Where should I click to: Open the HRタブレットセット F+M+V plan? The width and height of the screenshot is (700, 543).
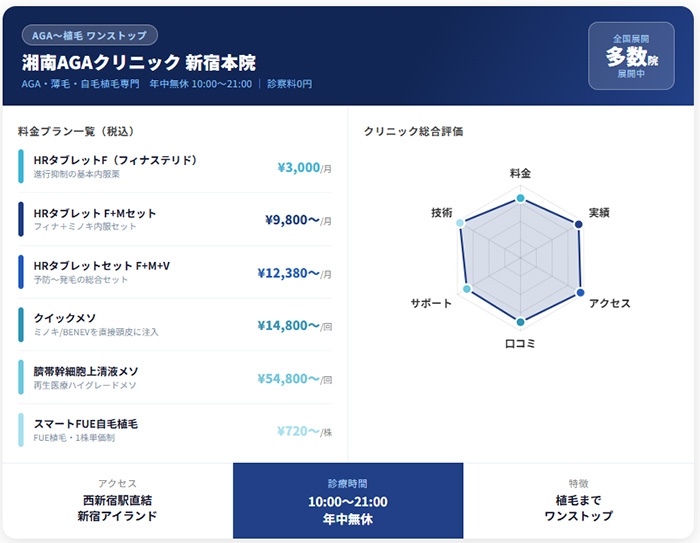(175, 272)
